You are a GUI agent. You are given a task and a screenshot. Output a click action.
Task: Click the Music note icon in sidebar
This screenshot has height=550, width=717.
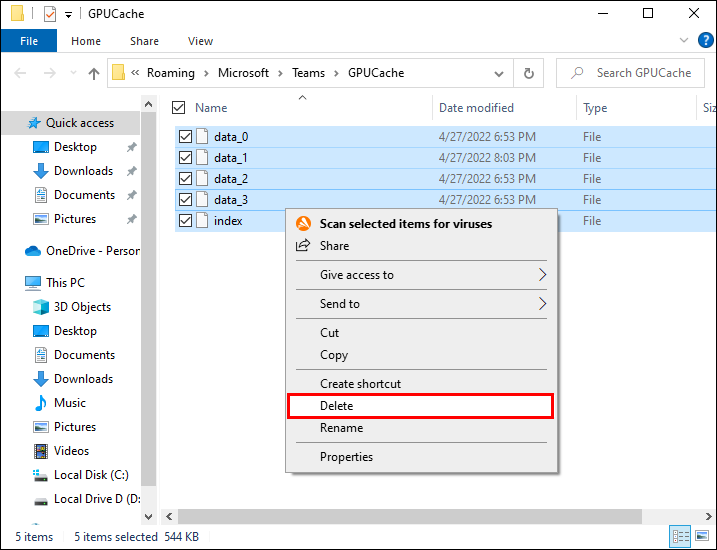click(41, 403)
